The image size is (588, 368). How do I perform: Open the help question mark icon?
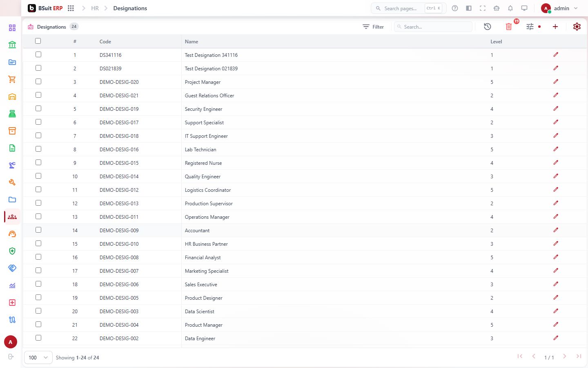pyautogui.click(x=455, y=8)
